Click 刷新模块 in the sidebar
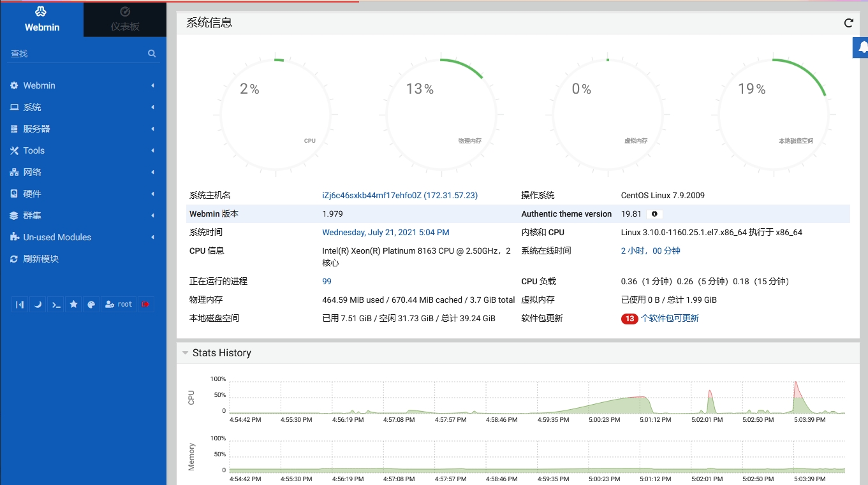The width and height of the screenshot is (868, 485). (41, 259)
